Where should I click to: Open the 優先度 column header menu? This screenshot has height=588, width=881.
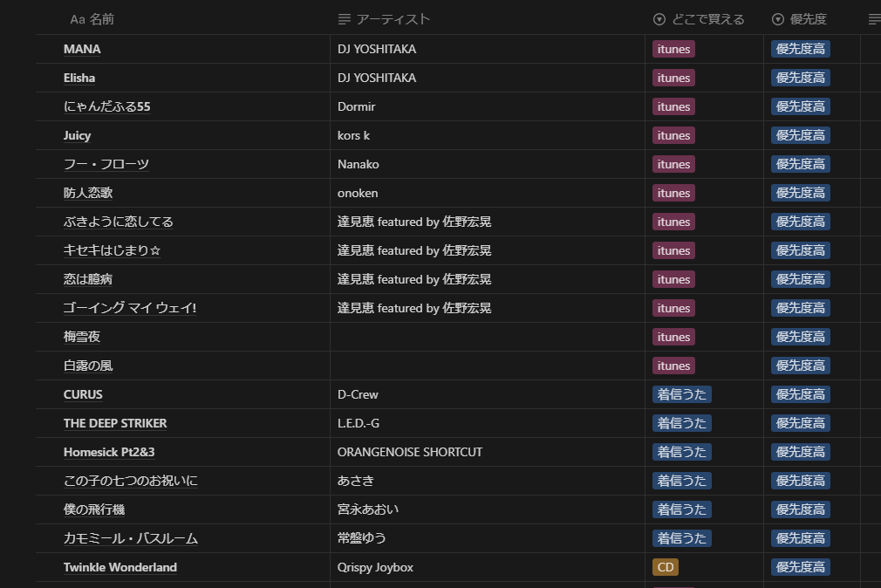point(808,19)
